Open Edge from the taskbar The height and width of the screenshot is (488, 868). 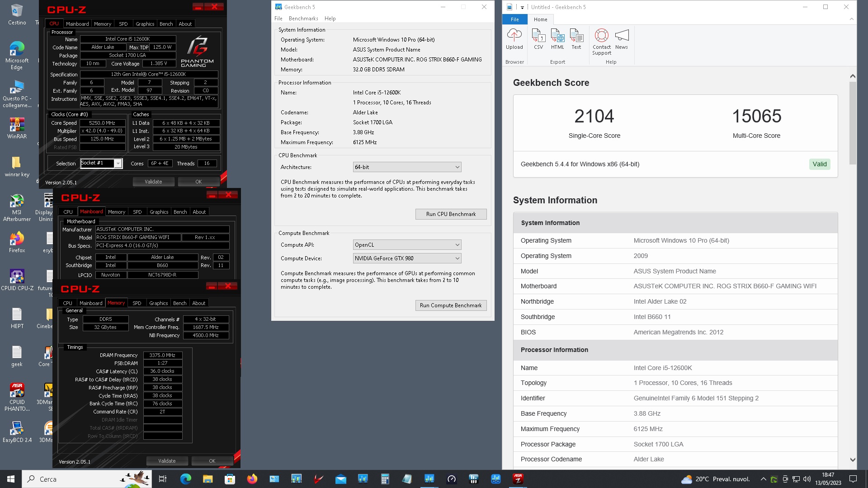point(186,479)
